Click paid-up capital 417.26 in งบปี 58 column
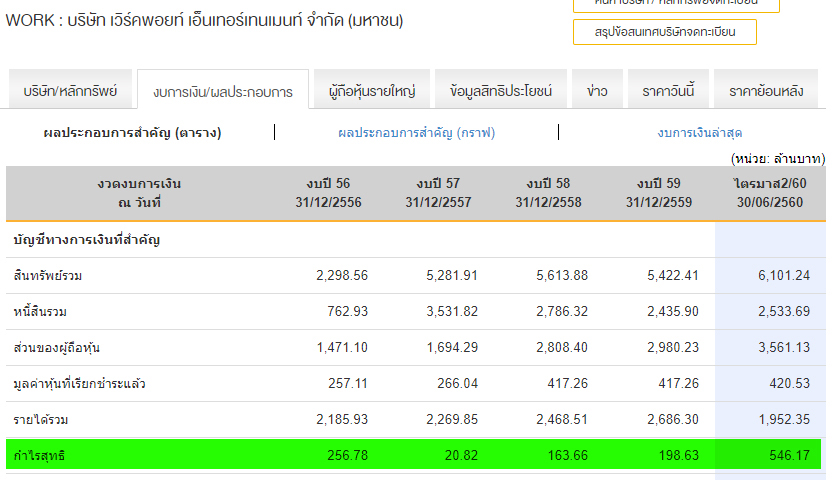This screenshot has height=480, width=832. click(568, 383)
